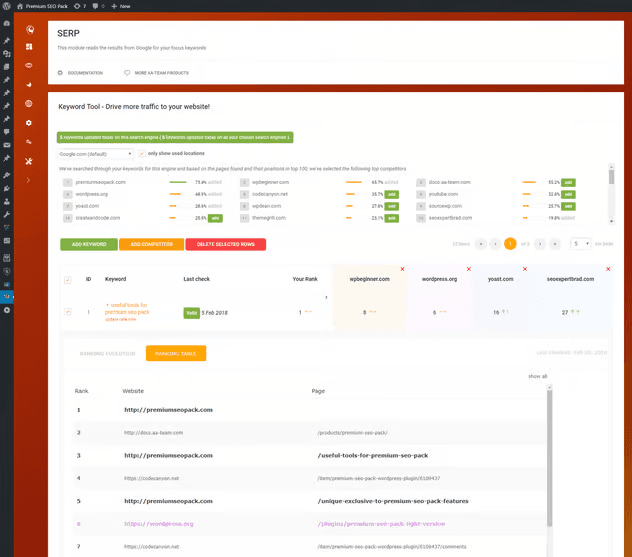This screenshot has width=632, height=557.
Task: Open the Users sidebar icon
Action: [x=7, y=202]
